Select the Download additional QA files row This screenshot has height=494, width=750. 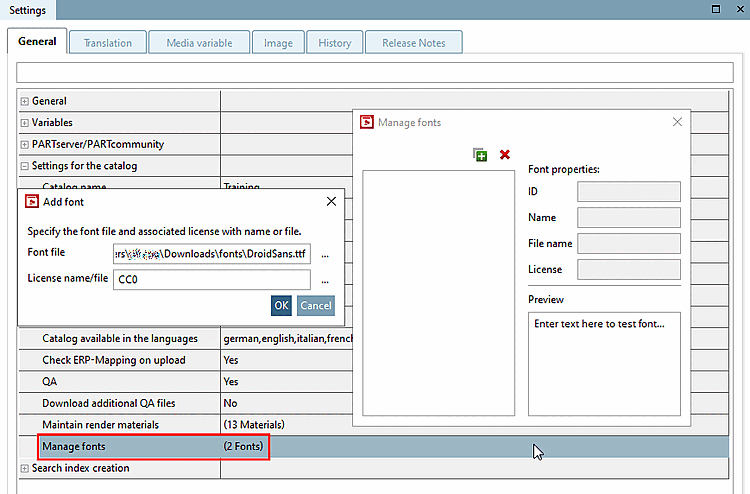click(186, 403)
